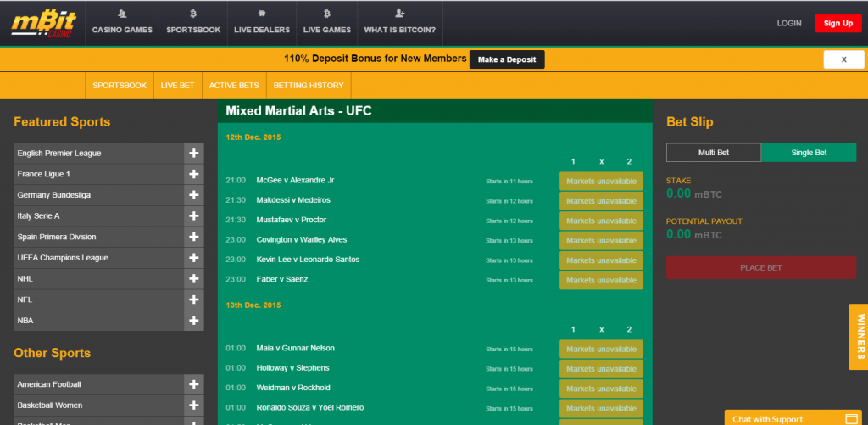The height and width of the screenshot is (425, 868).
Task: Click the window icon in Chat with Support
Action: tap(851, 419)
